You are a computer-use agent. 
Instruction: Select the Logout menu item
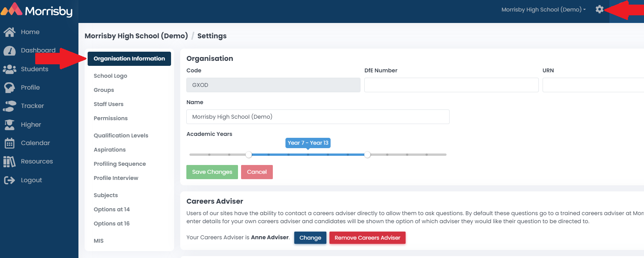tap(31, 180)
